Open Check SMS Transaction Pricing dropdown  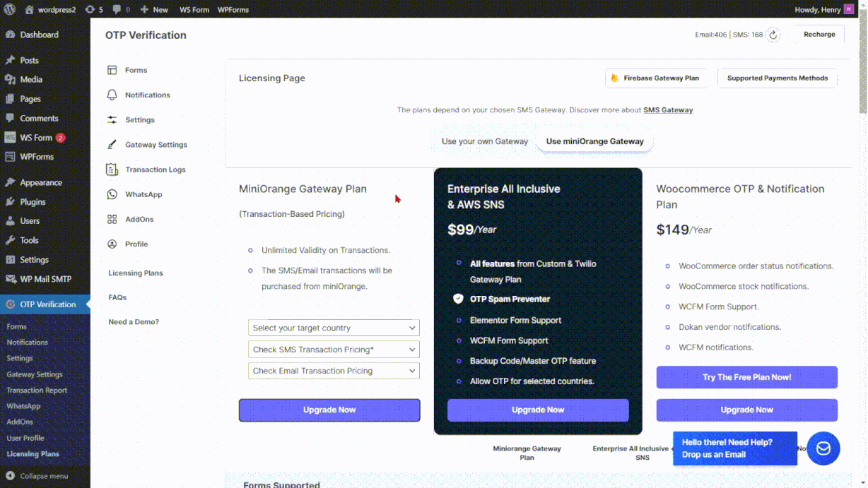click(x=334, y=350)
